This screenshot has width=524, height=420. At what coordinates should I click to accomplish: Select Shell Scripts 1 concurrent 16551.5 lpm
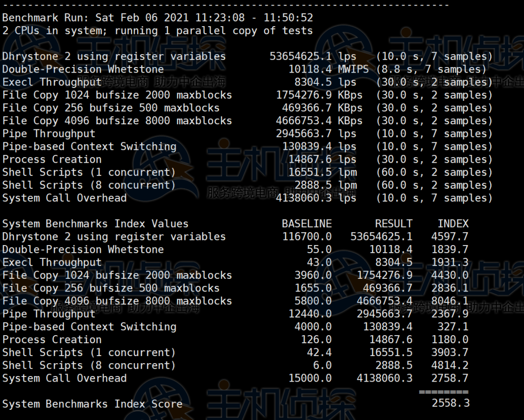(322, 172)
